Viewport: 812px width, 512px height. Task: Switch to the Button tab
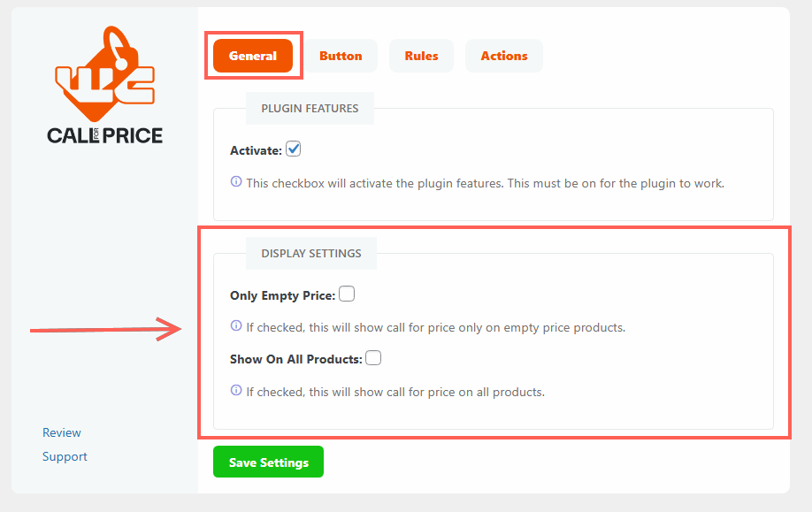click(x=341, y=56)
